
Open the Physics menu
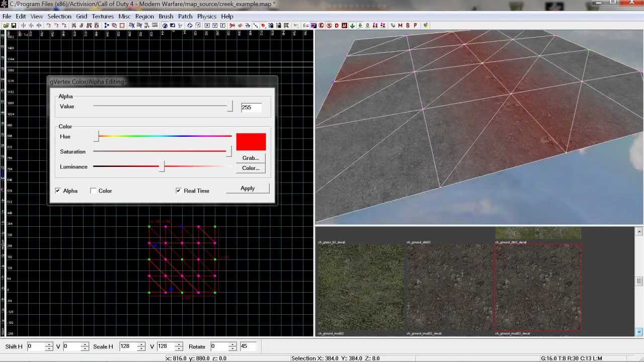coord(207,16)
